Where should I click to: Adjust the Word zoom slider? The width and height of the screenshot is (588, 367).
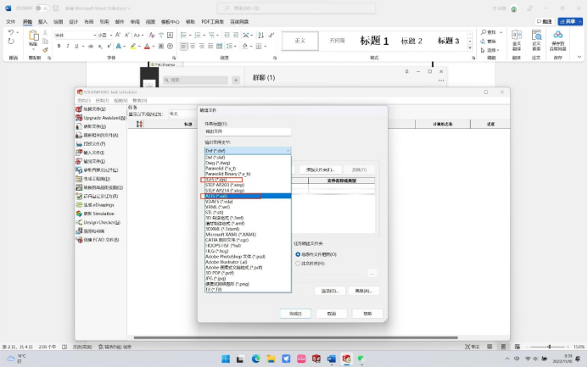(x=549, y=347)
